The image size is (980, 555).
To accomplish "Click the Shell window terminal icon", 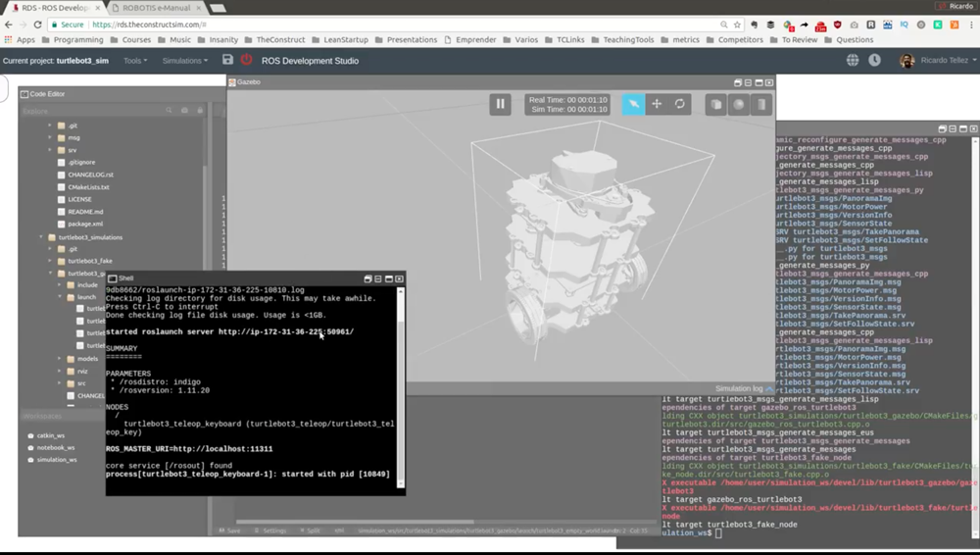I will (x=113, y=278).
